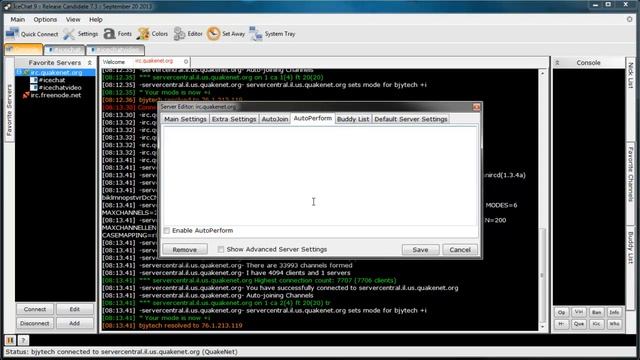This screenshot has height=360, width=640.
Task: Click the Add server button
Action: (75, 323)
